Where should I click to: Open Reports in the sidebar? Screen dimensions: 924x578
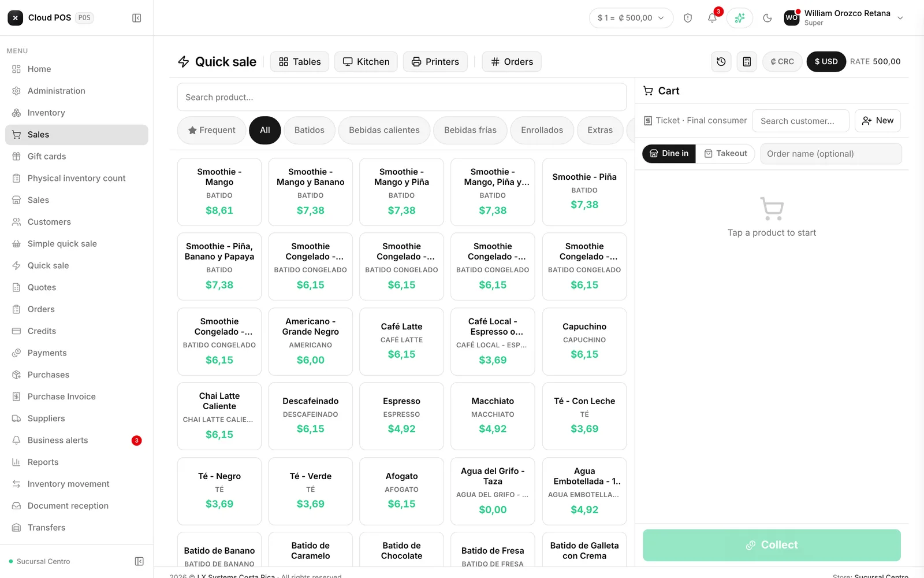pyautogui.click(x=77, y=462)
